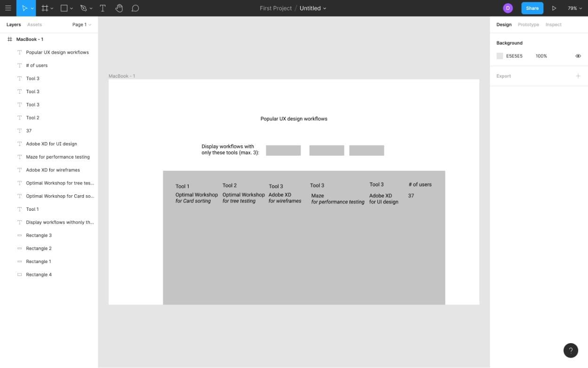Toggle background visibility eye icon
Screen dimensions: 588x368
click(x=578, y=56)
